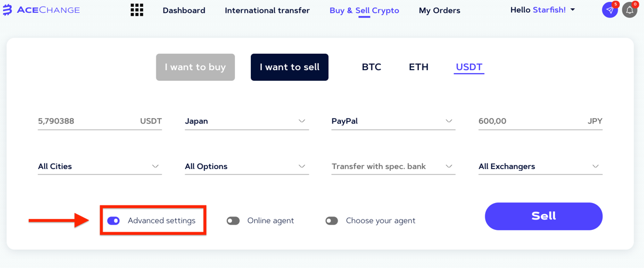
Task: Open the bell notifications icon
Action: click(629, 10)
